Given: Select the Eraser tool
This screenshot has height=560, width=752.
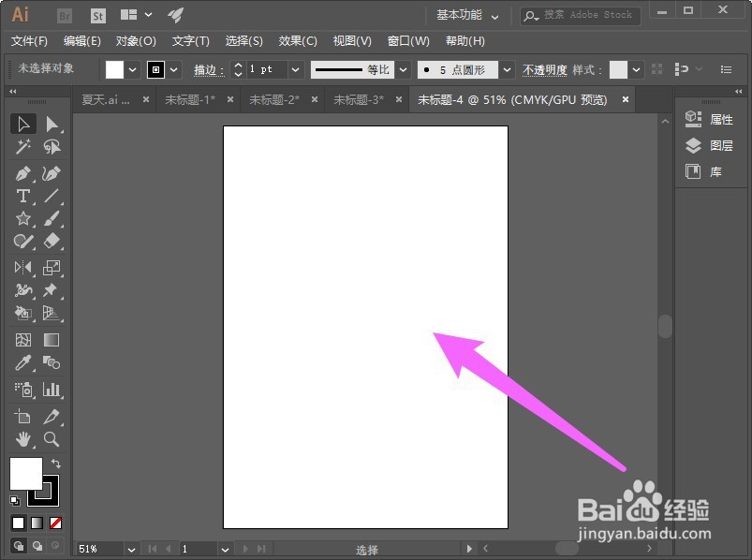Looking at the screenshot, I should coord(52,242).
